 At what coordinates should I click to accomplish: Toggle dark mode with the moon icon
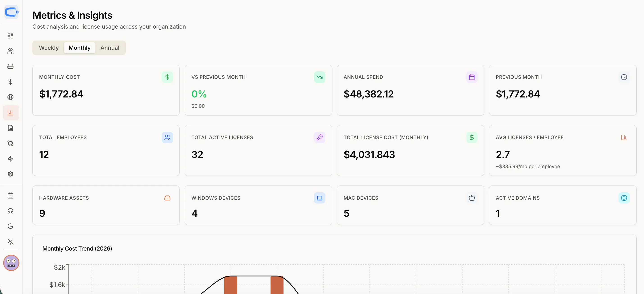[11, 226]
